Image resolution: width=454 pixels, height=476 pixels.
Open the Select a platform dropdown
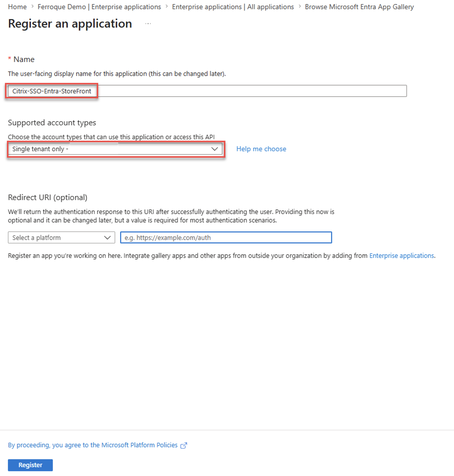(61, 238)
